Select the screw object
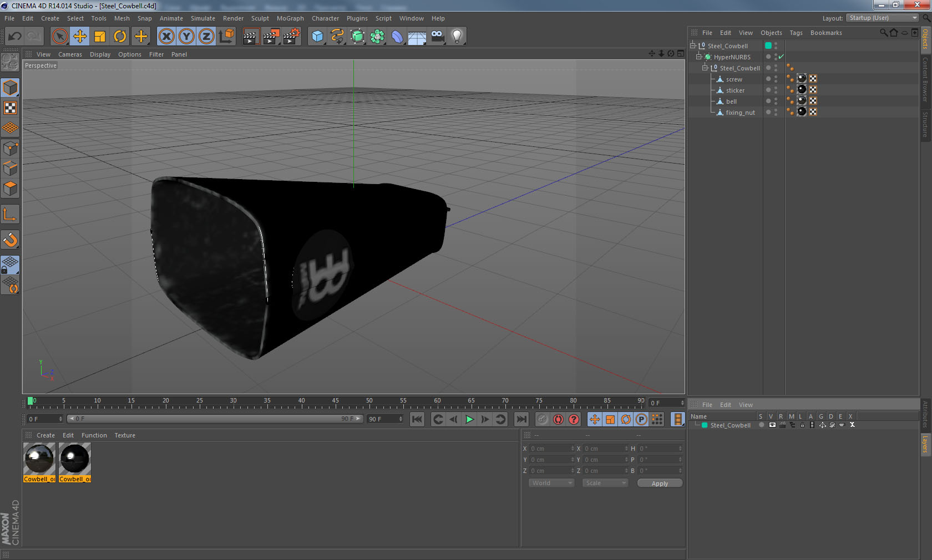 coord(734,79)
